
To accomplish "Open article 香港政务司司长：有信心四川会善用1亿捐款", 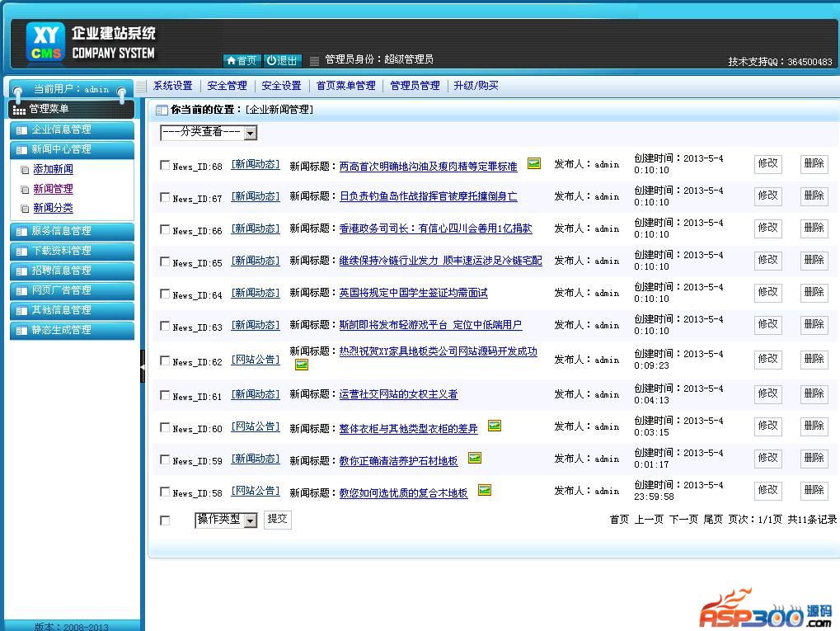I will (x=435, y=228).
